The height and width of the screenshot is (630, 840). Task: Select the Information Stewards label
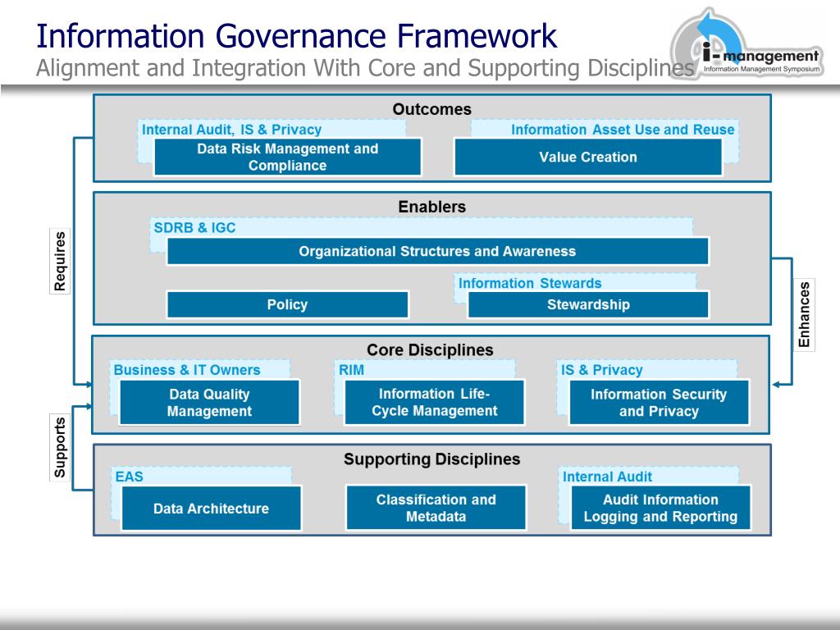point(530,283)
